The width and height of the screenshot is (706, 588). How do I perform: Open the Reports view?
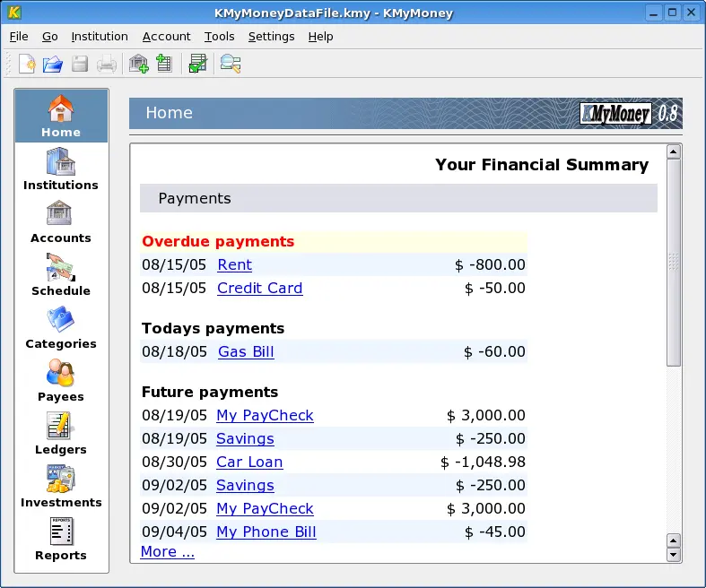tap(61, 540)
